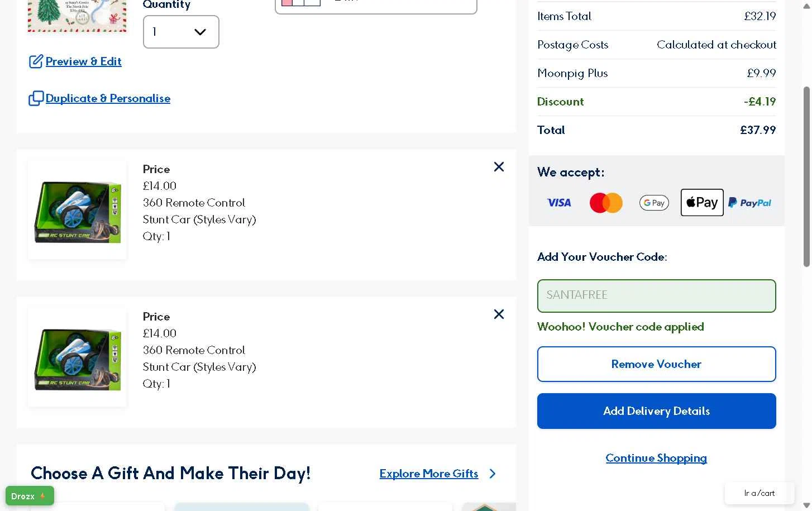Viewport: 812px width, 511px height.
Task: Click the Visa payment logo
Action: 558,203
